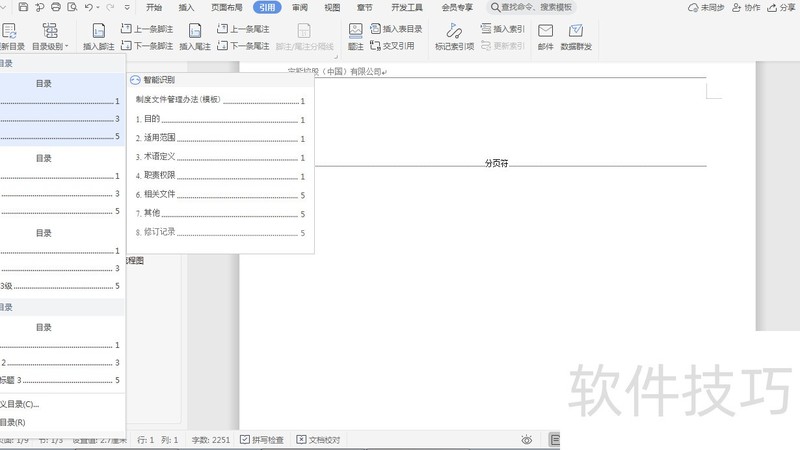Click the Print icon in quick access toolbar

56,7
